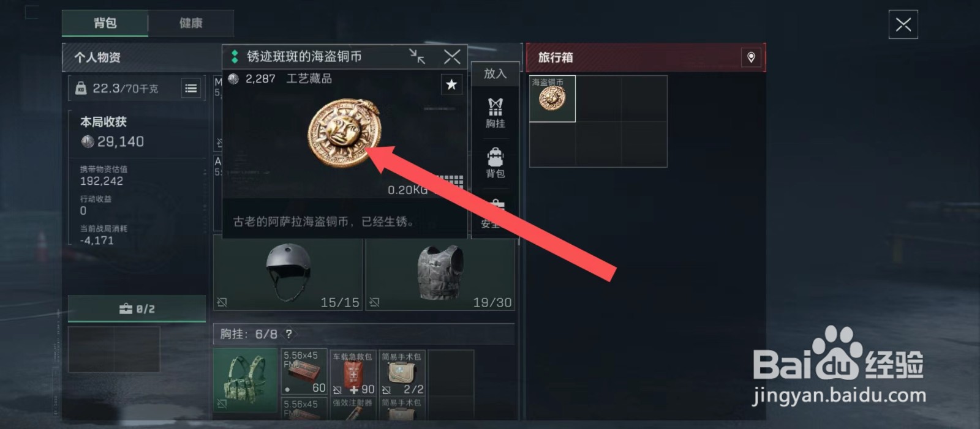
Task: Select the body armor vest 19/30
Action: [440, 274]
